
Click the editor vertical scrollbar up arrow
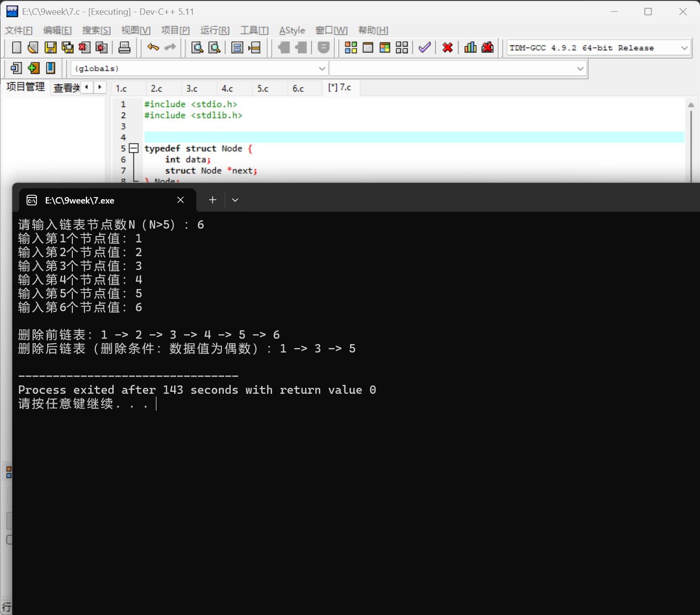[691, 105]
